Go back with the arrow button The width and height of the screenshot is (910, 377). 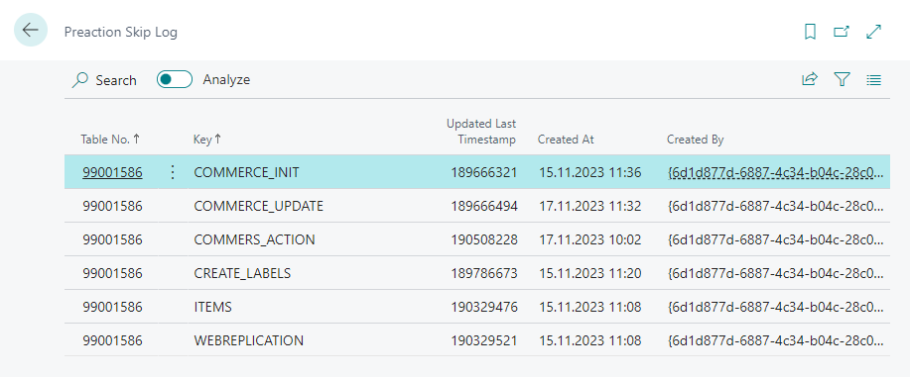coord(30,30)
